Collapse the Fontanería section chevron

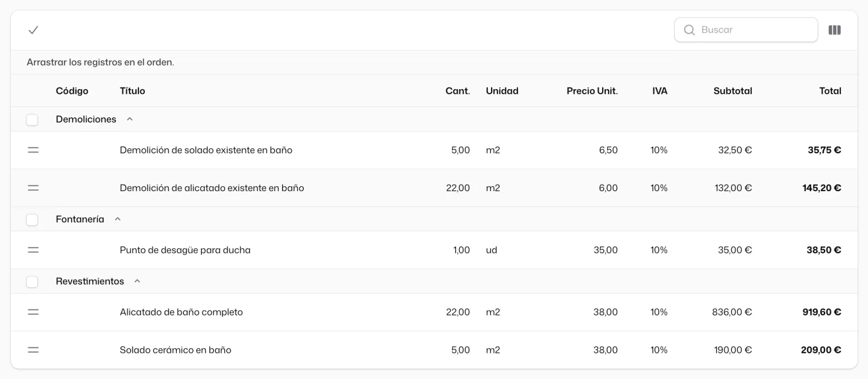[x=118, y=219]
